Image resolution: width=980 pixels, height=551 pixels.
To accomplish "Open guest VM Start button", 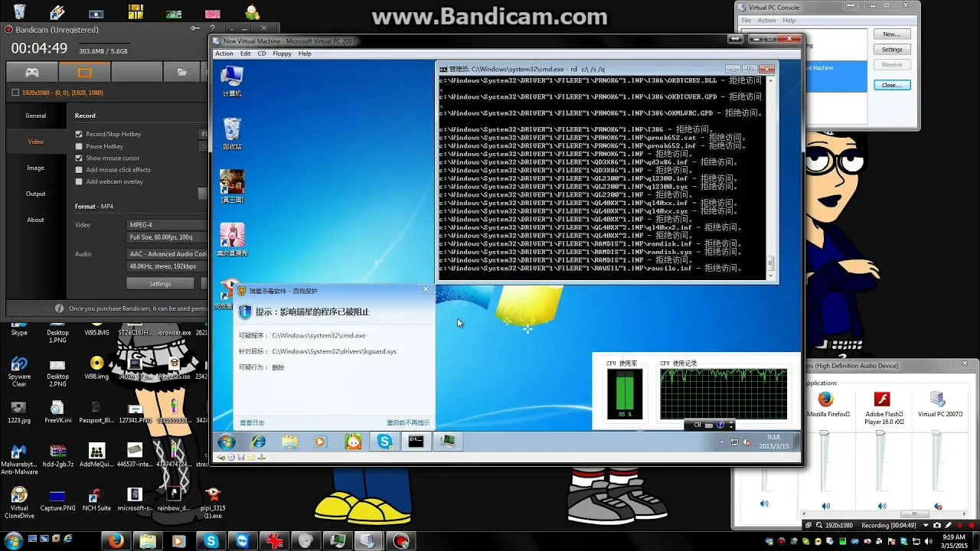I will (227, 442).
